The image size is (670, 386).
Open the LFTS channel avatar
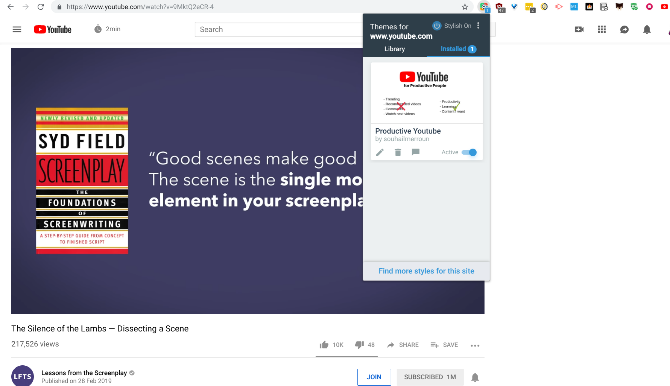tap(22, 376)
